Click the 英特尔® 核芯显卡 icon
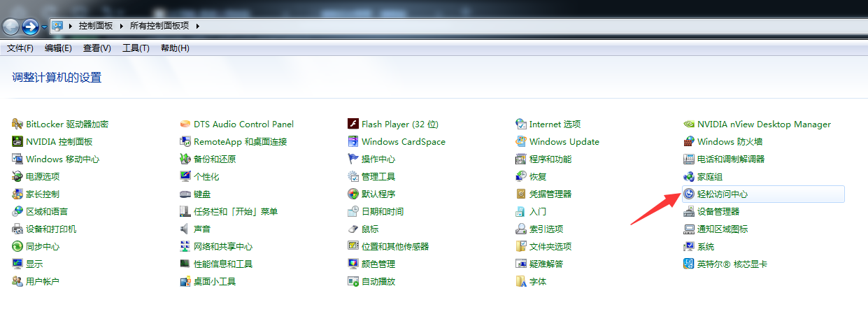 (x=689, y=264)
